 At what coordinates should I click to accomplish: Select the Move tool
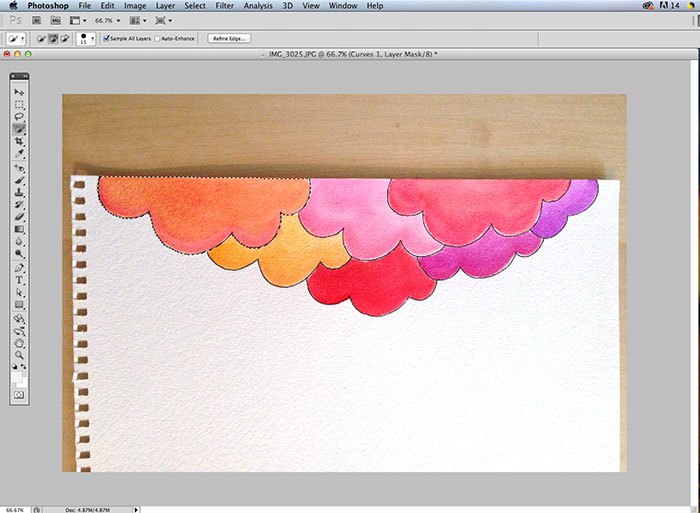(x=19, y=92)
